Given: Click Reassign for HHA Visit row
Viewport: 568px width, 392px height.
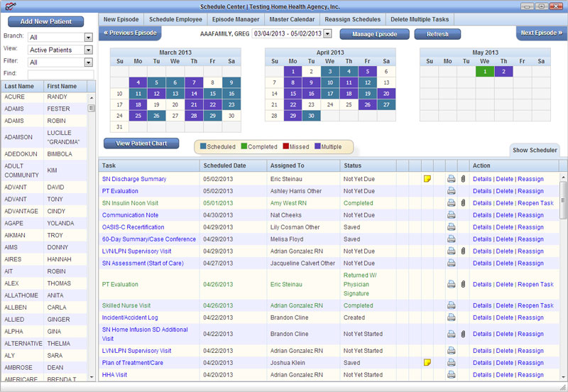Looking at the screenshot, I should tap(530, 375).
